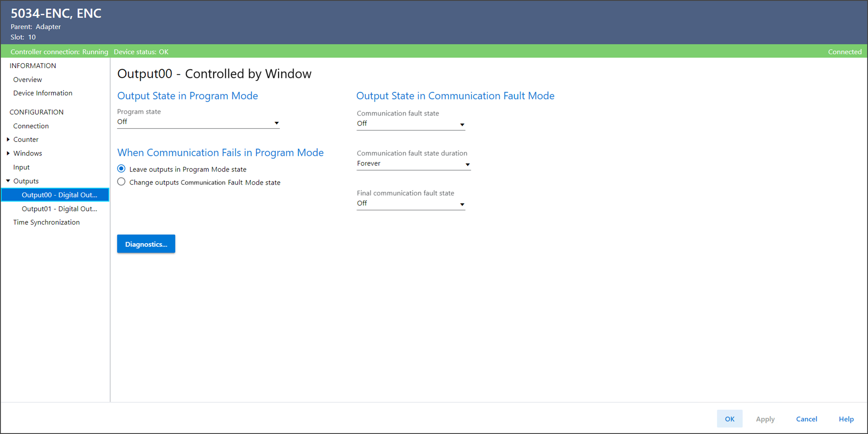The width and height of the screenshot is (868, 434).
Task: Expand the Counter tree node arrow
Action: tap(8, 139)
